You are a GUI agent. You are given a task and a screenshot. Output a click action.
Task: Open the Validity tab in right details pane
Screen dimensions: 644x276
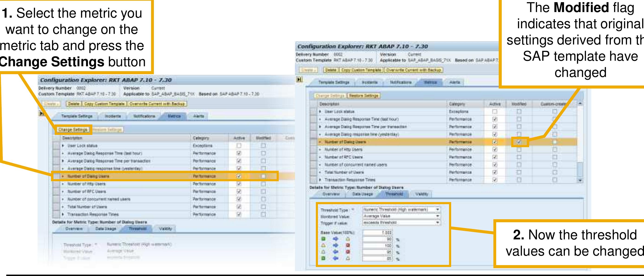point(422,194)
